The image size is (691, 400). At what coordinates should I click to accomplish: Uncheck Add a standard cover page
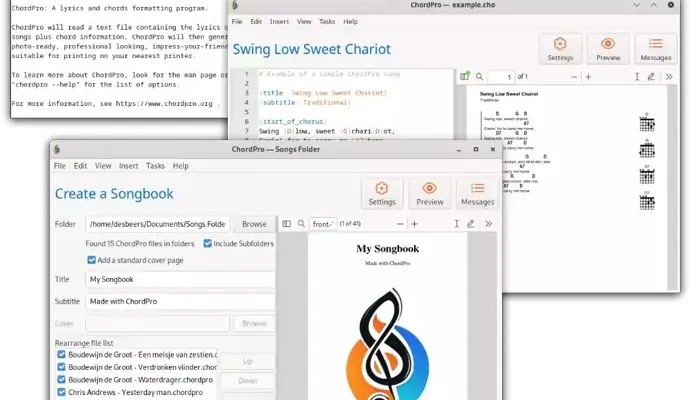pyautogui.click(x=92, y=260)
